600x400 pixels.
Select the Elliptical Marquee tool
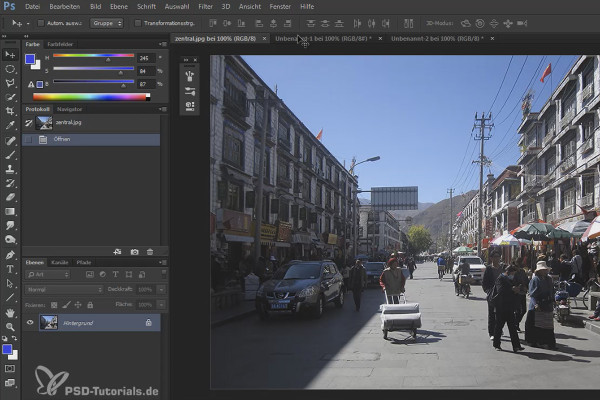coord(10,69)
